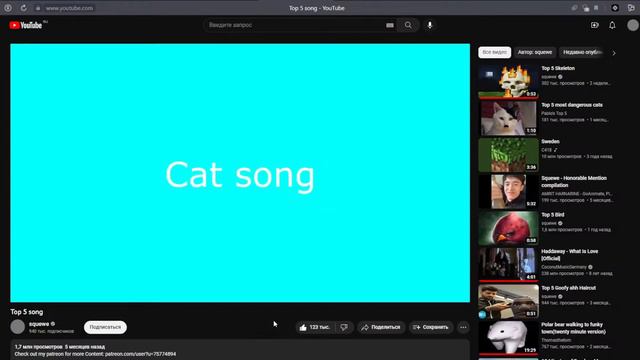Activate voice search microphone
Image resolution: width=640 pixels, height=360 pixels.
coord(429,25)
